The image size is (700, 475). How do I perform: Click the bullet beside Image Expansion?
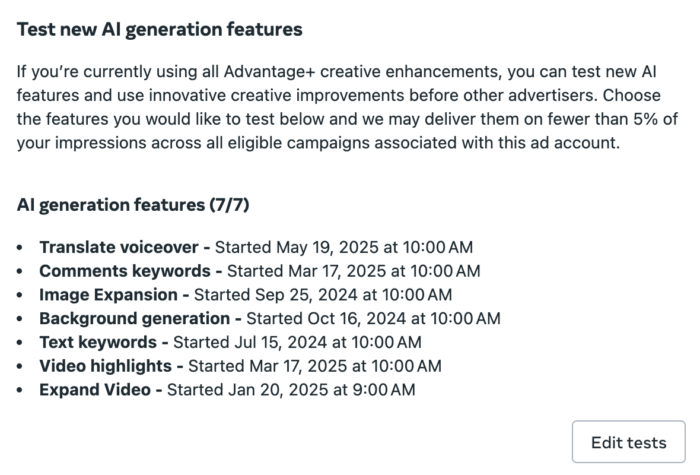pyautogui.click(x=23, y=296)
